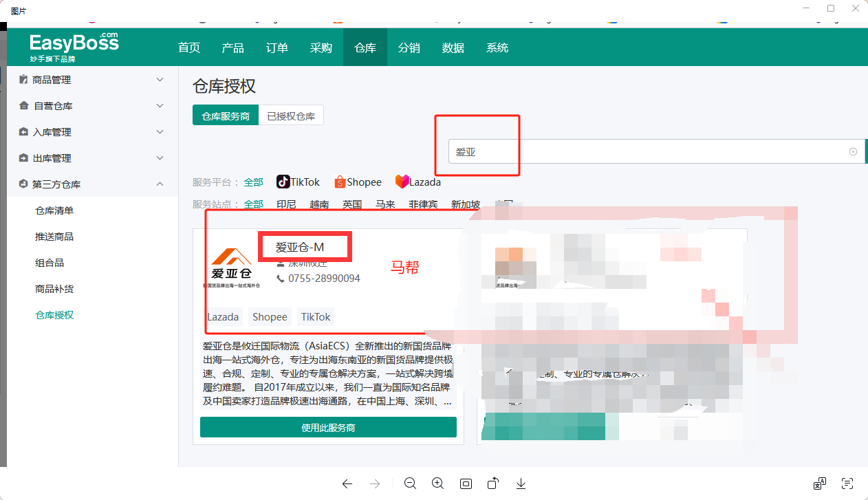Click the TikTok tag on 爱亚仓 card
The height and width of the screenshot is (500, 868).
coord(316,316)
